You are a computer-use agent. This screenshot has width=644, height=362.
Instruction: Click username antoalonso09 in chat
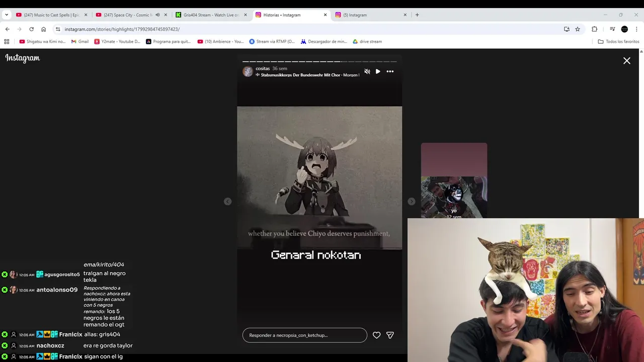point(57,290)
